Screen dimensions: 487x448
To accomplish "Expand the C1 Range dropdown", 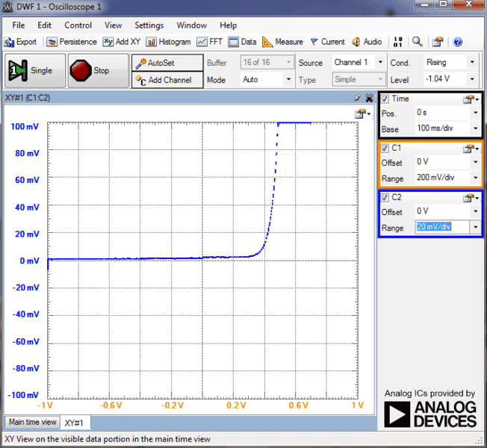I will pyautogui.click(x=476, y=178).
